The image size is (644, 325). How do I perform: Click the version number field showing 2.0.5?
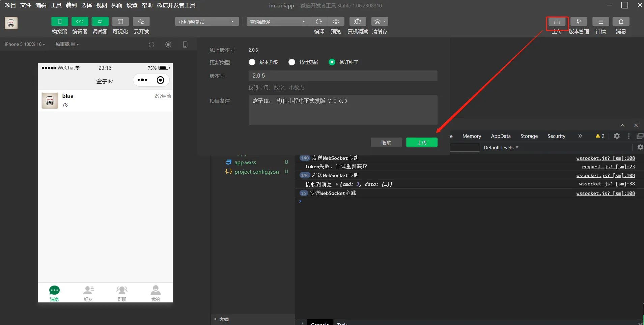click(343, 76)
